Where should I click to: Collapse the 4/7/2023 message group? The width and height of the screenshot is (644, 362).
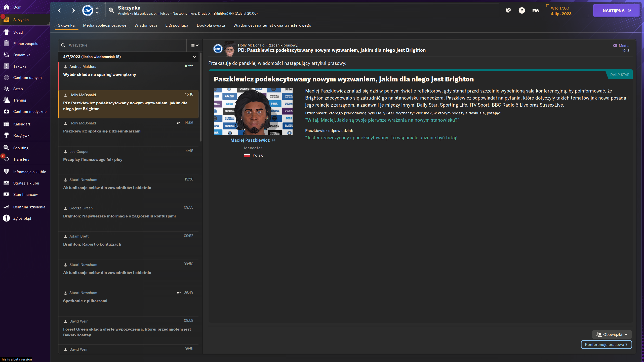pos(194,57)
